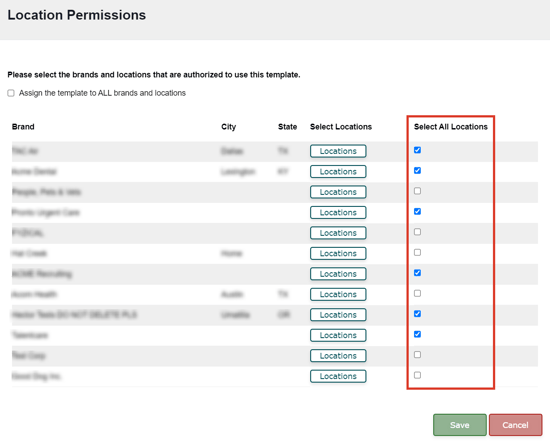550x444 pixels.
Task: Check 'Assign the template to ALL brands' box
Action: pyautogui.click(x=11, y=93)
